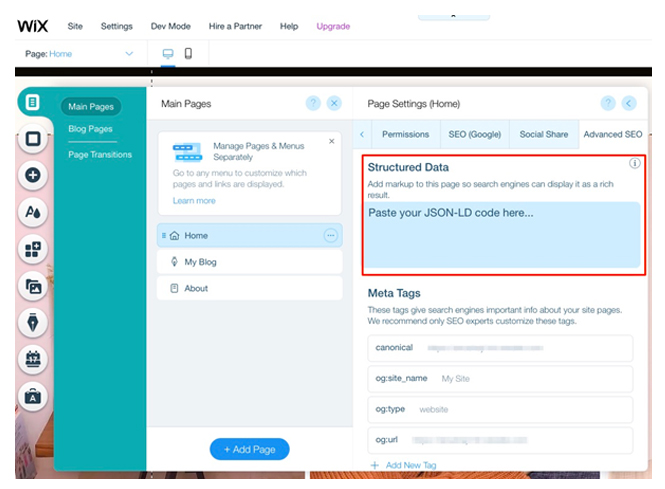Expand the Page: Home dropdown
Image resolution: width=665 pixels, height=489 pixels.
(x=129, y=54)
